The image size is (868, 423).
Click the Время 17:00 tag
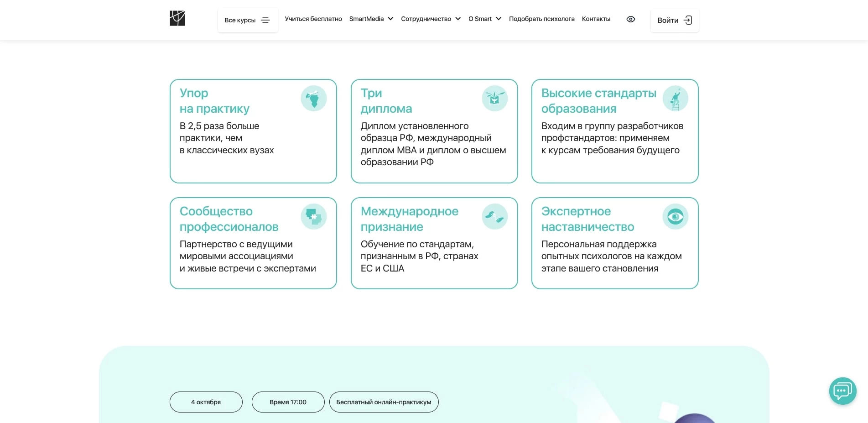tap(288, 402)
